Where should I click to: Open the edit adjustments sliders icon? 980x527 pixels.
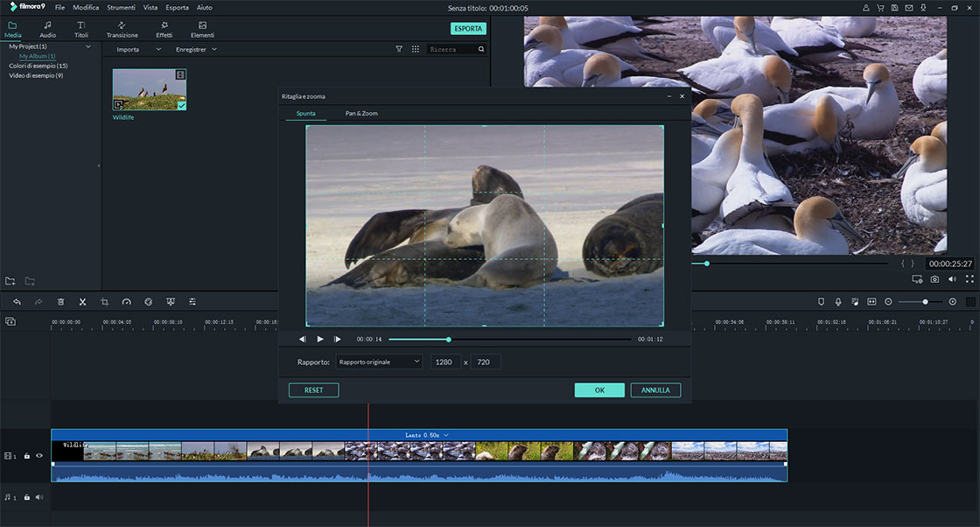192,302
